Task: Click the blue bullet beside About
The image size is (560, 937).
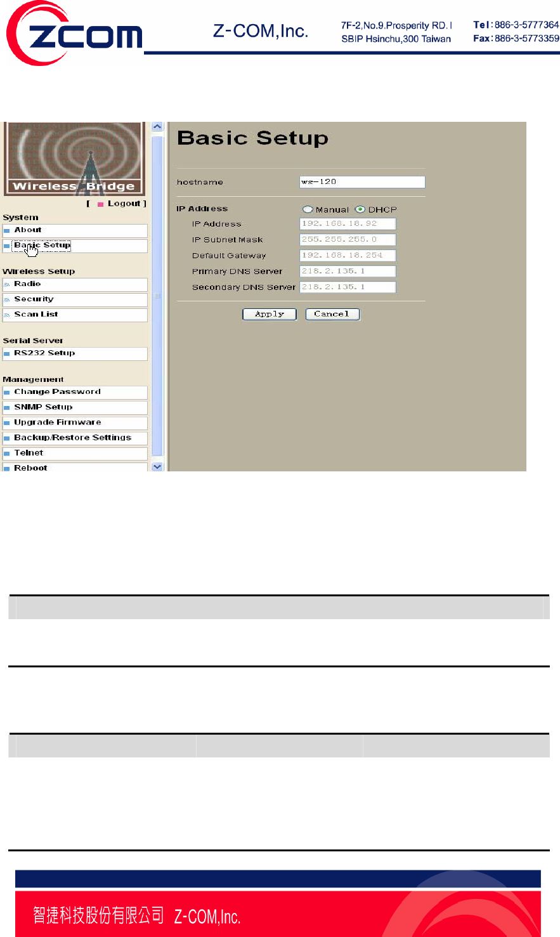Action: (x=7, y=231)
